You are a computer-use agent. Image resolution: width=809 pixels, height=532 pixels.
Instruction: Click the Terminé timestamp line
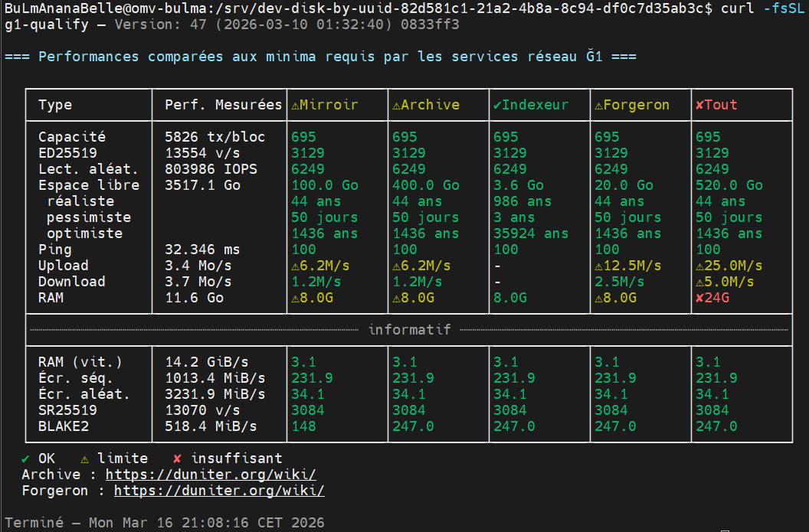(164, 523)
